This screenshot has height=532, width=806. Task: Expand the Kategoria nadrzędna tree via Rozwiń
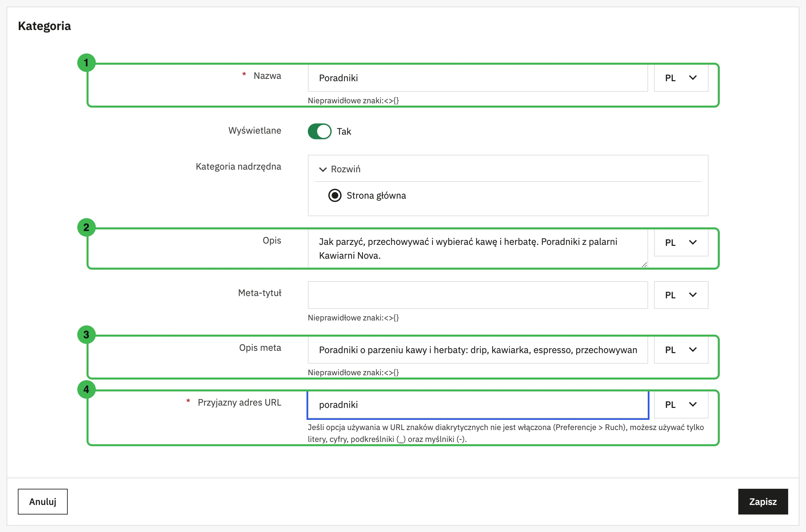tap(340, 169)
